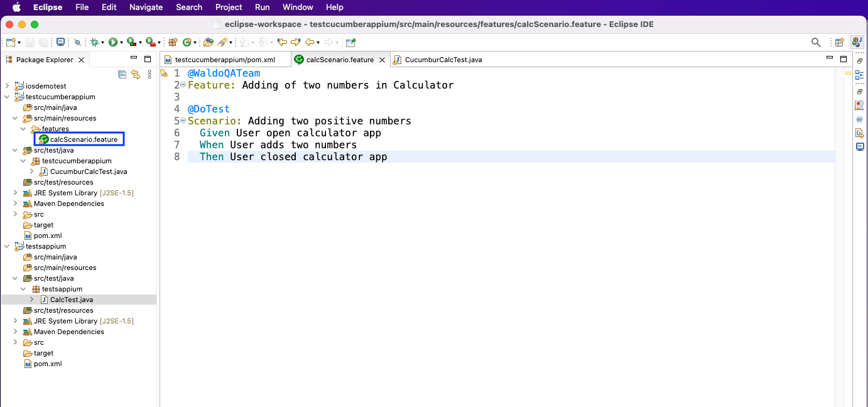This screenshot has width=868, height=407.
Task: Toggle the Java perspective button
Action: [x=857, y=42]
